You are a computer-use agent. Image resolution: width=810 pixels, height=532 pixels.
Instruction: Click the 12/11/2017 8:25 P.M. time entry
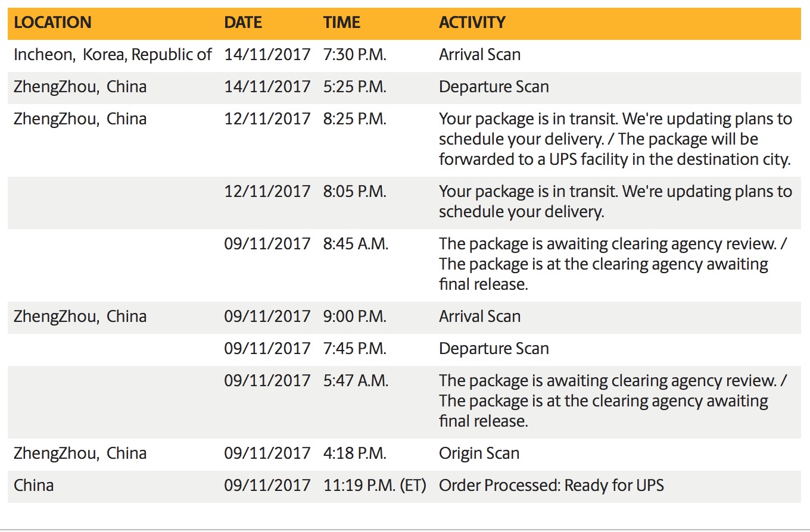[x=355, y=119]
